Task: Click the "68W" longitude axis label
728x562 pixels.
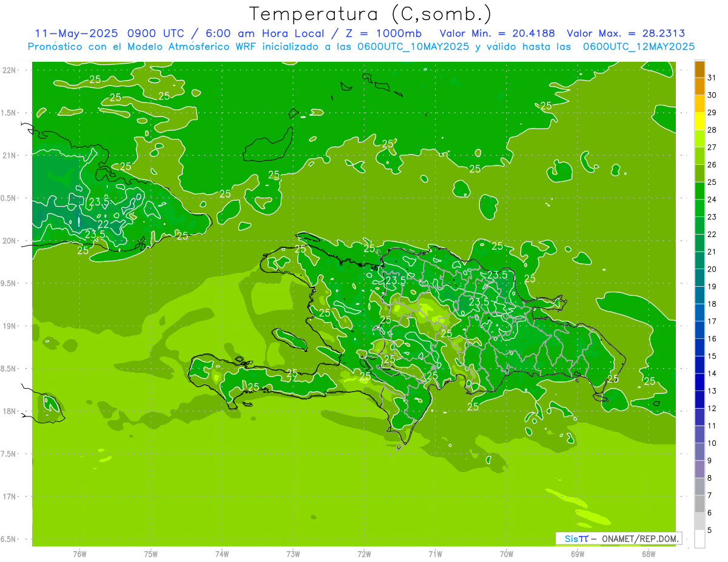Action: [649, 554]
